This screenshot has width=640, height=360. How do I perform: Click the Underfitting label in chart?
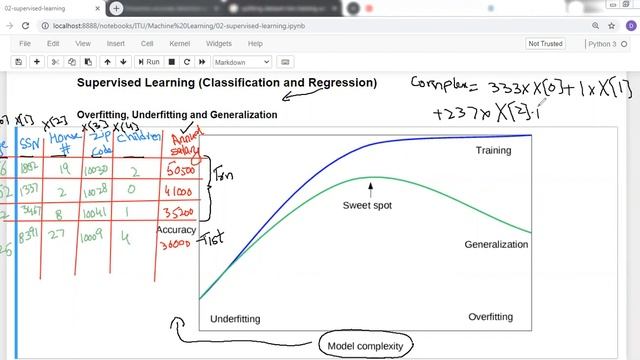(x=235, y=319)
